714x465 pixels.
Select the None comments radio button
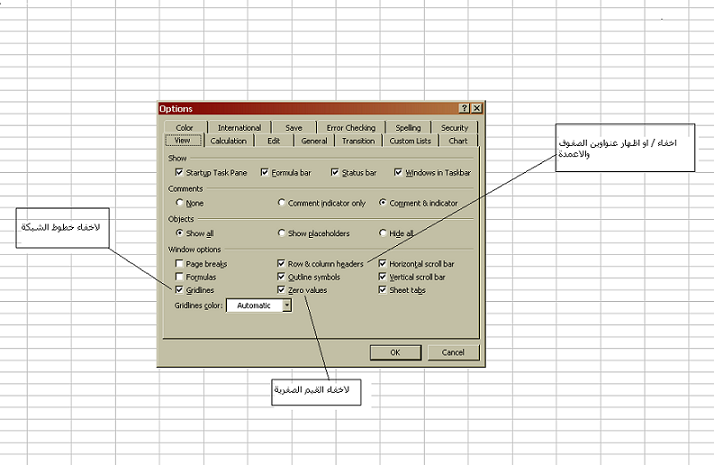180,202
